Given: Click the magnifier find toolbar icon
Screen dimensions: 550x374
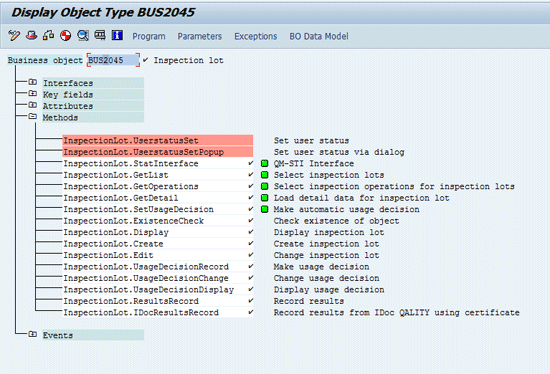Looking at the screenshot, I should click(83, 35).
